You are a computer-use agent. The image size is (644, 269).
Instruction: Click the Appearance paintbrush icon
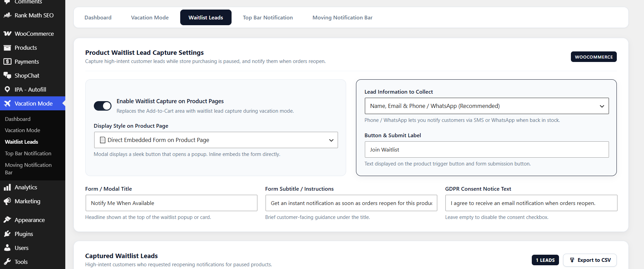[x=7, y=220]
